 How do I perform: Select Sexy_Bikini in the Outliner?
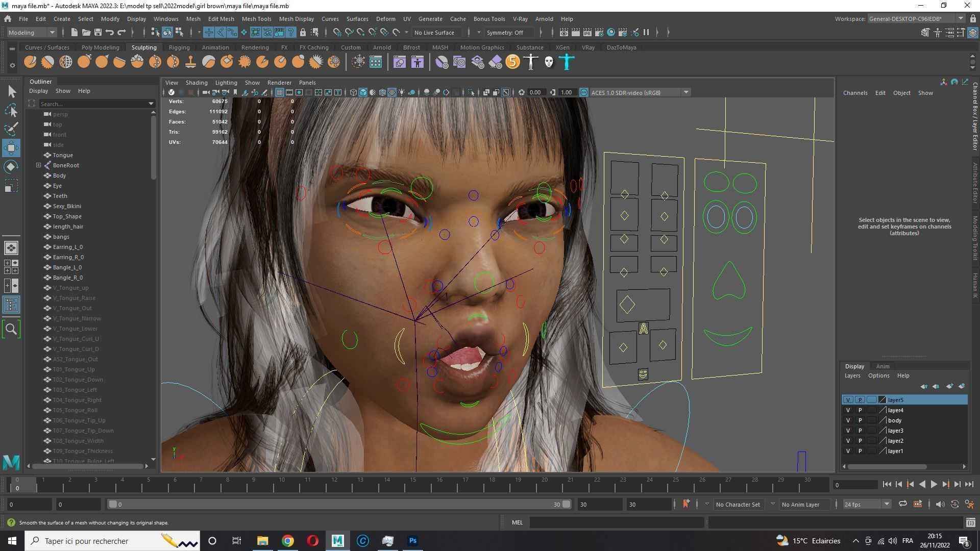coord(67,206)
